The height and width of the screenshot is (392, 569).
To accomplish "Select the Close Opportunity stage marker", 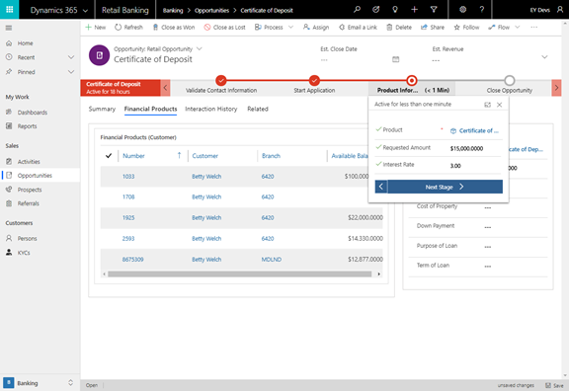I will point(510,80).
